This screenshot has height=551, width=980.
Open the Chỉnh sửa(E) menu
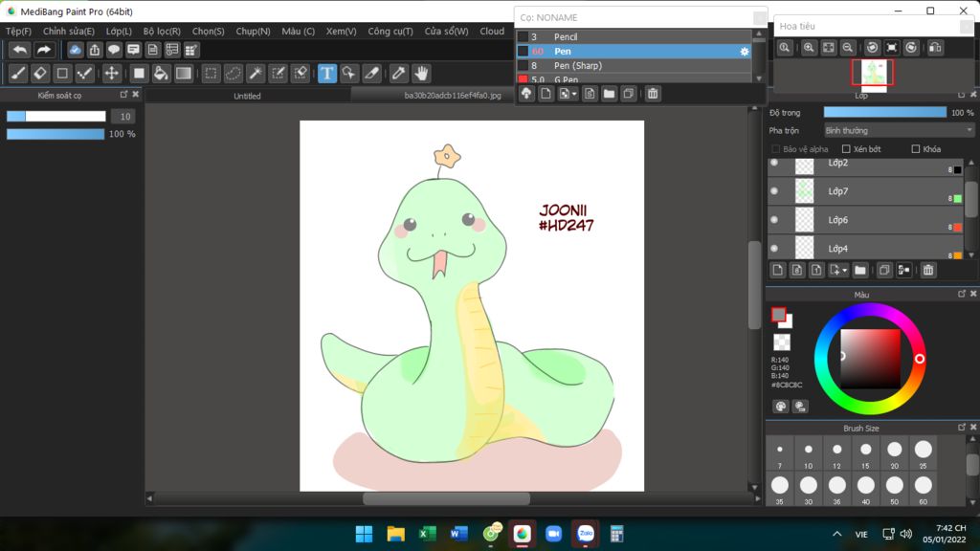[x=69, y=32]
